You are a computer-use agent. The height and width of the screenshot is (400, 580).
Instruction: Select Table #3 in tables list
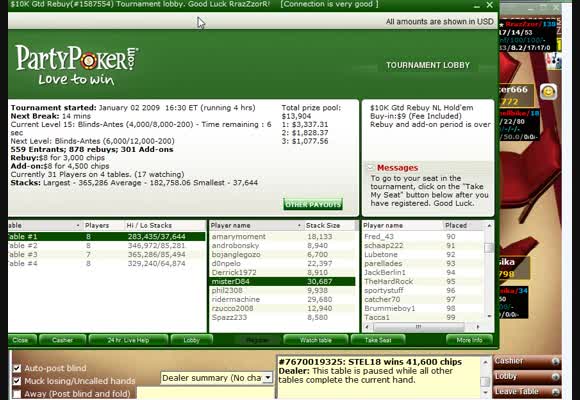click(x=107, y=255)
